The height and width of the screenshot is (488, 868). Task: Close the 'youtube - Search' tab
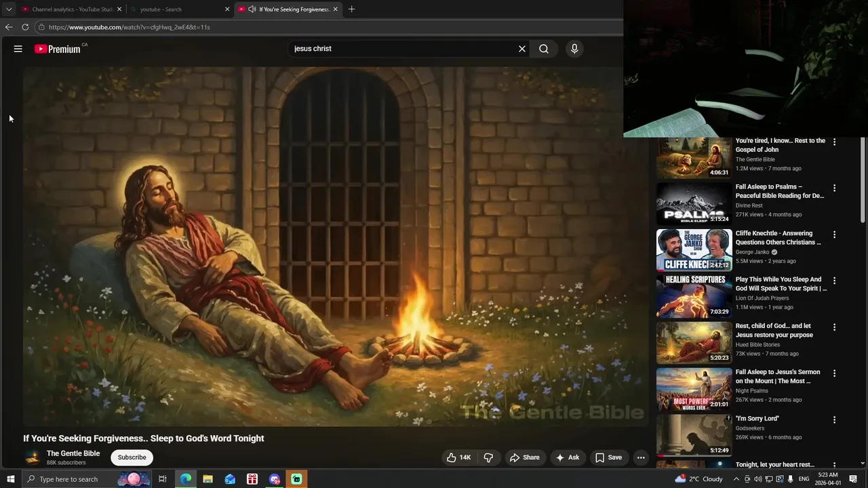point(227,9)
